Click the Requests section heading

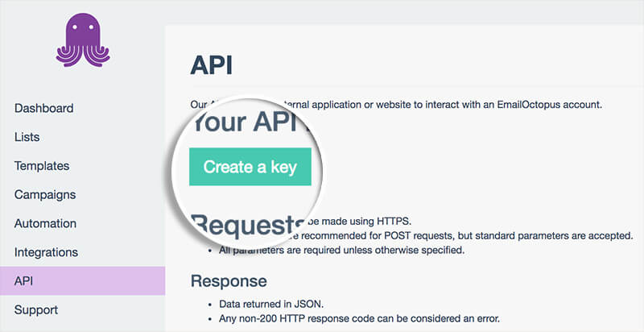(248, 225)
